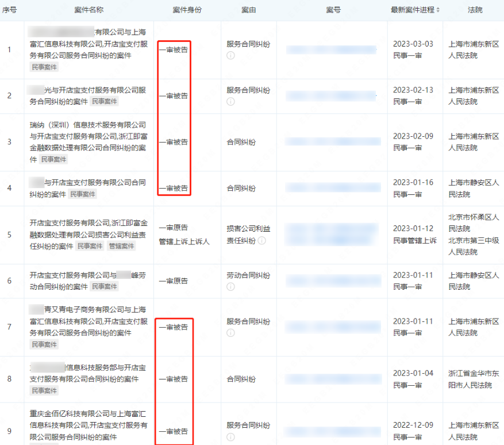Open 浙江省金华市东阳市人民法院 court
Image resolution: width=504 pixels, height=445 pixels.
pyautogui.click(x=473, y=379)
